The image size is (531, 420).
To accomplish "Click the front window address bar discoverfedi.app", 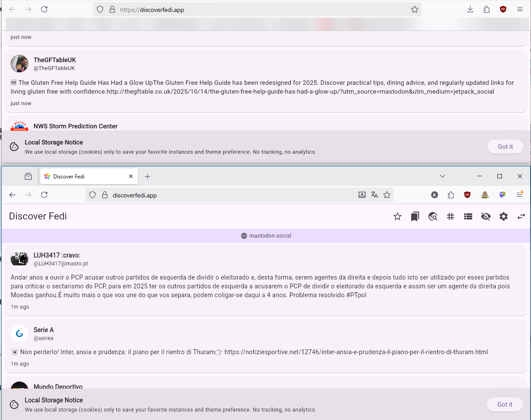I will pos(240,195).
